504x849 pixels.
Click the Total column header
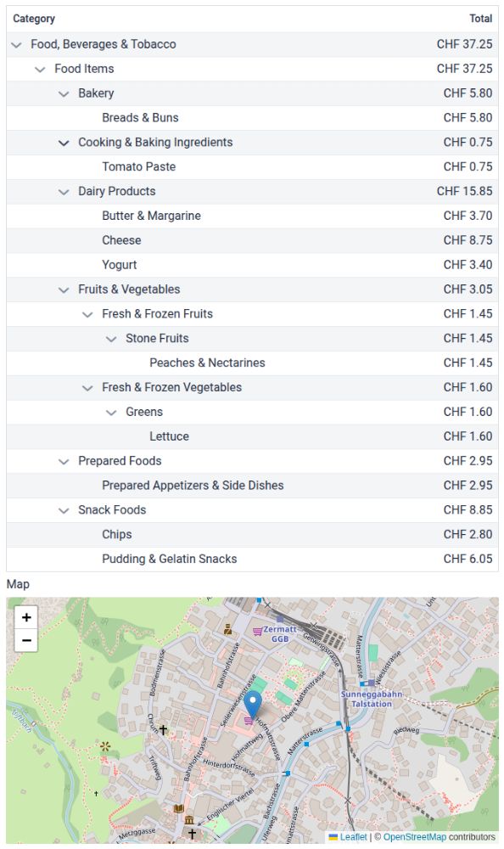click(x=481, y=19)
